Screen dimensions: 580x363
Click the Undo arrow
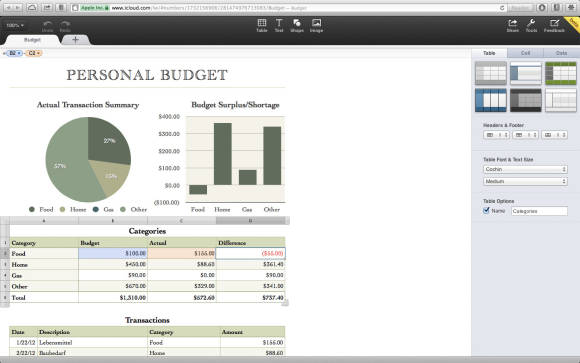pyautogui.click(x=47, y=26)
